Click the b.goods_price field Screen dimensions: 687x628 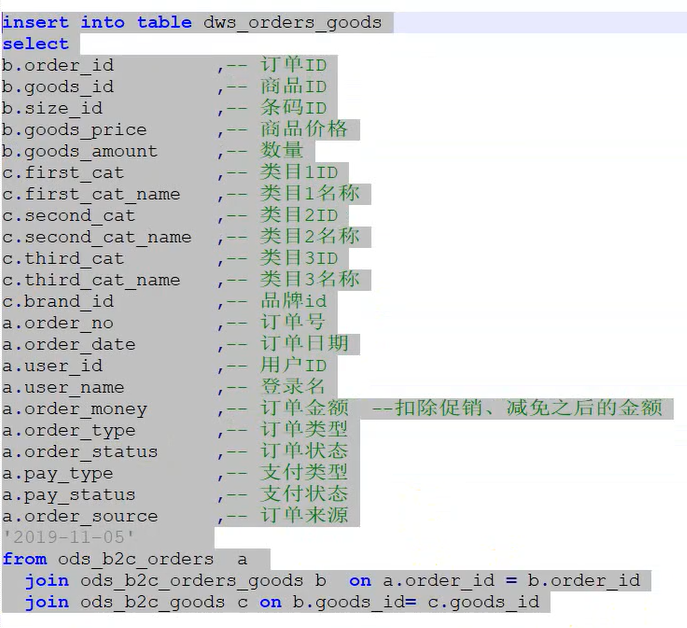74,130
